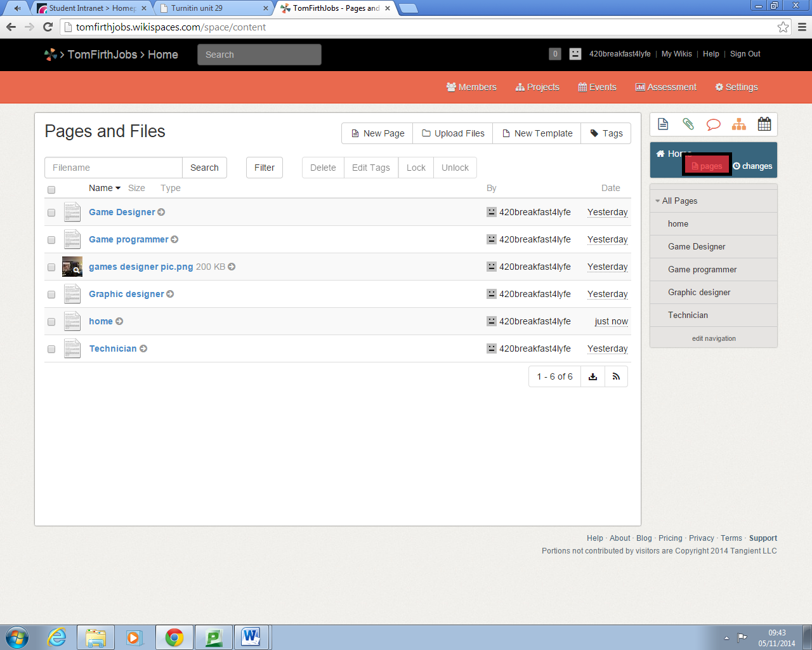The width and height of the screenshot is (812, 650).
Task: Check the box for Game programmer row
Action: tap(51, 240)
